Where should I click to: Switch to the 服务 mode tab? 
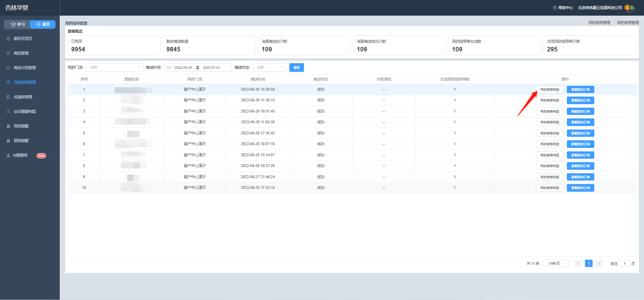[43, 24]
